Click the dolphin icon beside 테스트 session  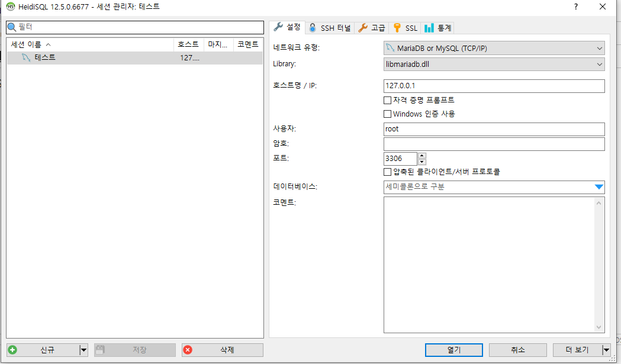pos(26,58)
